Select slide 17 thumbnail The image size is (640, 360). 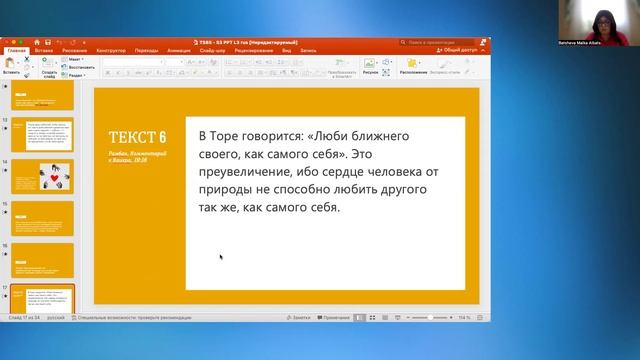pyautogui.click(x=42, y=299)
